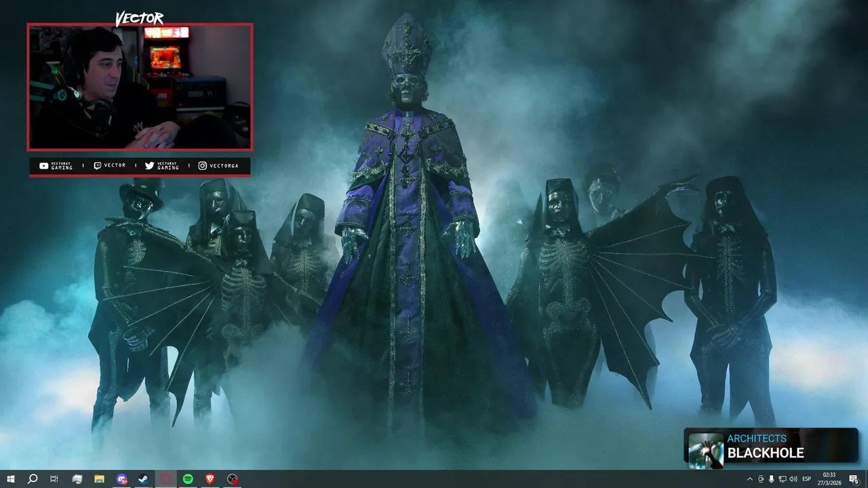Open Brave browser from the taskbar

[x=210, y=479]
